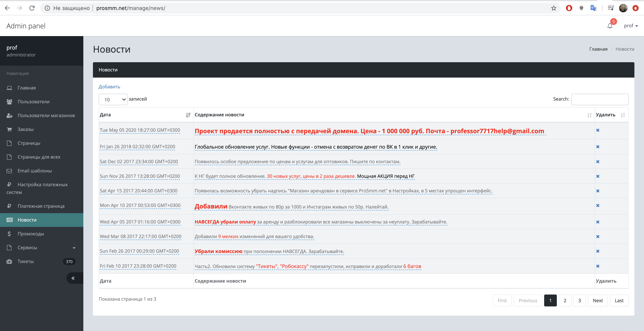Open the records-per-page dropdown showing 10
The image size is (644, 331).
113,99
